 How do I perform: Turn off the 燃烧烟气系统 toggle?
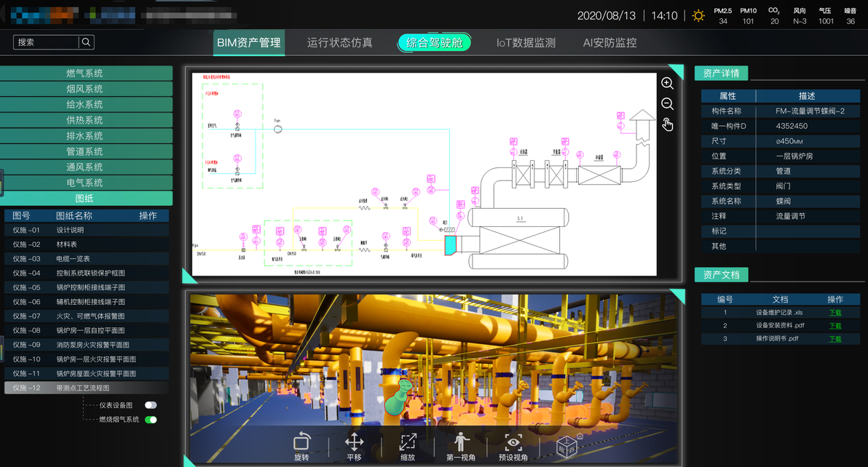point(151,420)
